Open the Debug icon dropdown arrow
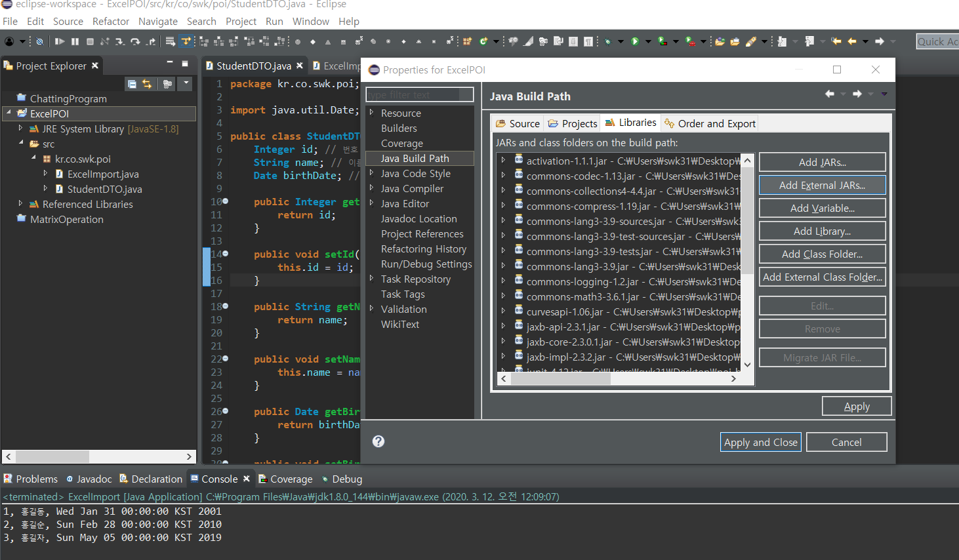The image size is (959, 560). pyautogui.click(x=621, y=41)
